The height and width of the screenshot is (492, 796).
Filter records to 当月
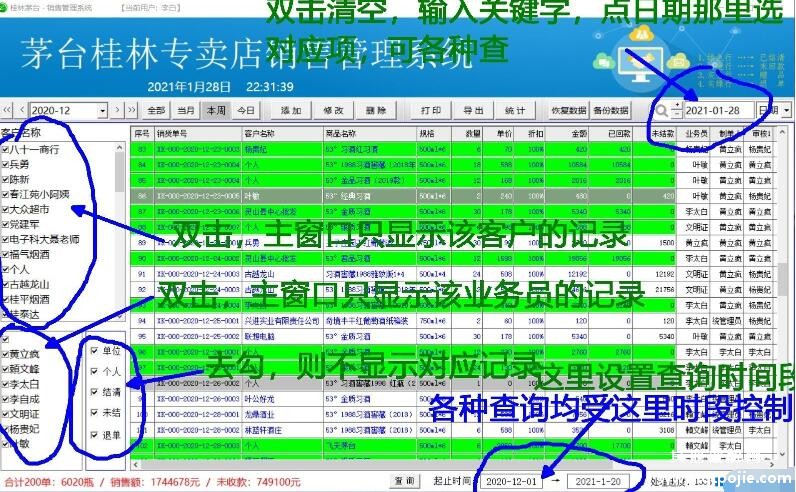point(186,110)
